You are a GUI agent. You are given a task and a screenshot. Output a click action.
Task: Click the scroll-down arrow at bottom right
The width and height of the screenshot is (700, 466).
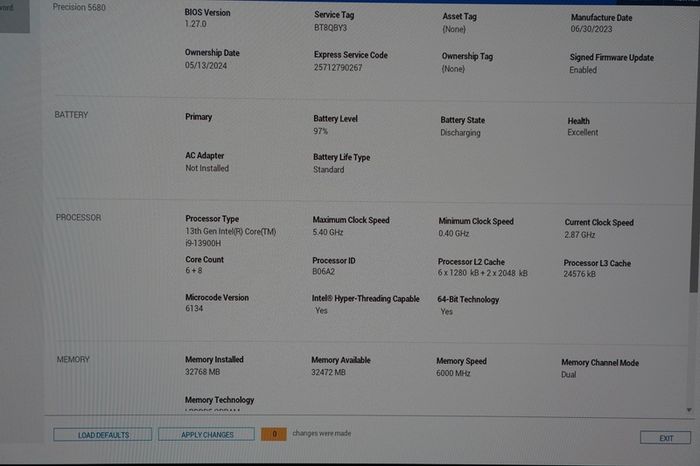coord(689,410)
